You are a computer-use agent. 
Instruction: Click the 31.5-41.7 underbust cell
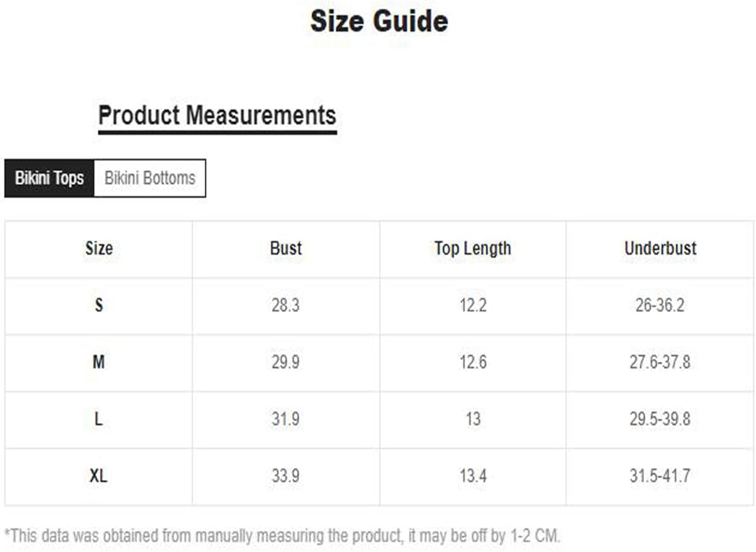660,476
